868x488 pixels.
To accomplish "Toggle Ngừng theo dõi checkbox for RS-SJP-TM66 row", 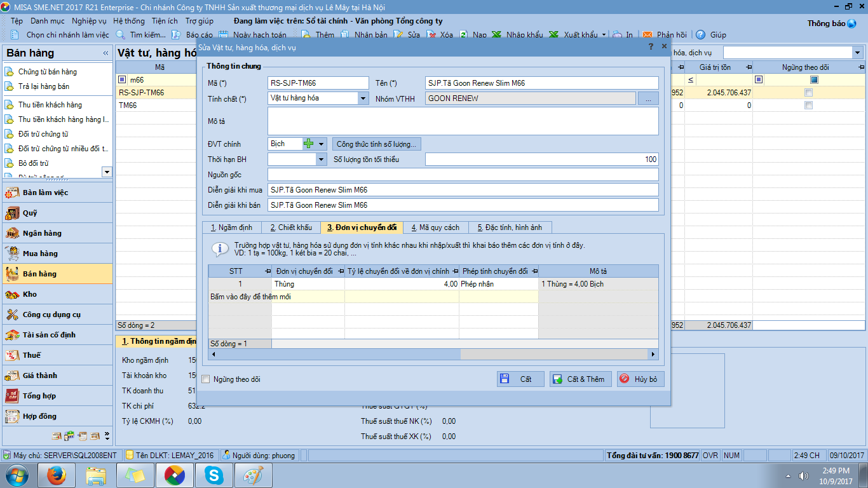I will [808, 93].
